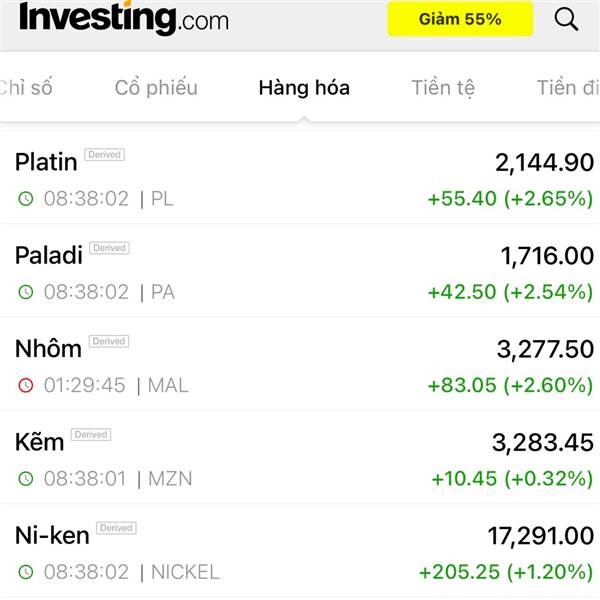Click the green clock icon beside Ni-ken

coord(26,573)
